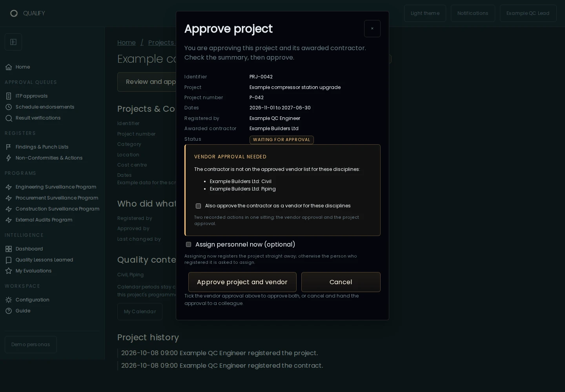Follow the Home breadcrumb link
The image size is (565, 392).
click(x=126, y=42)
